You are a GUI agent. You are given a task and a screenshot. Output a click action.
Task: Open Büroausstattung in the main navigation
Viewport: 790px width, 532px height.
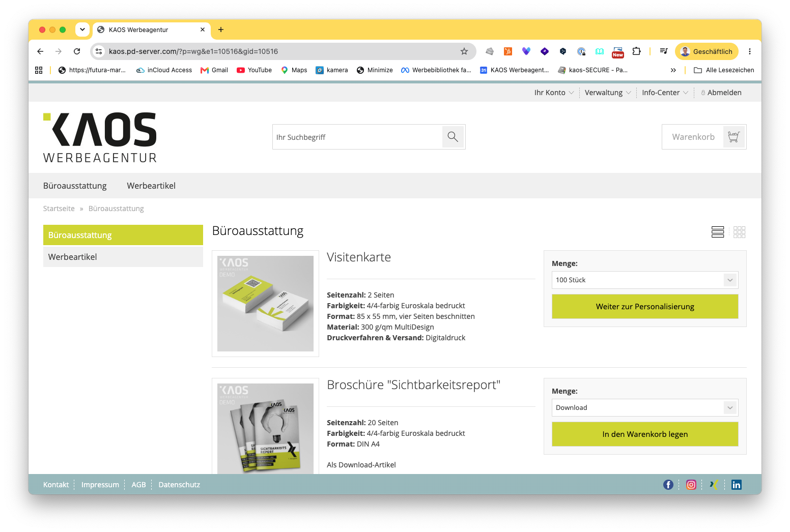[x=75, y=186]
